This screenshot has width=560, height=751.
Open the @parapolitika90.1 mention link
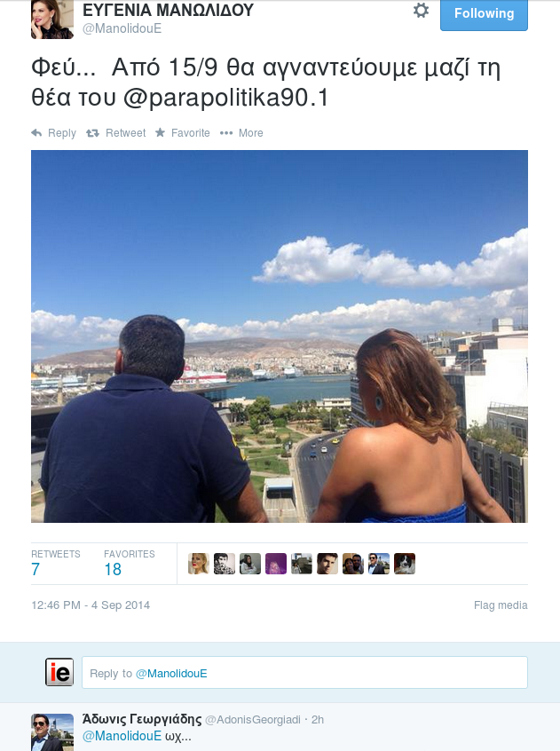click(x=226, y=98)
